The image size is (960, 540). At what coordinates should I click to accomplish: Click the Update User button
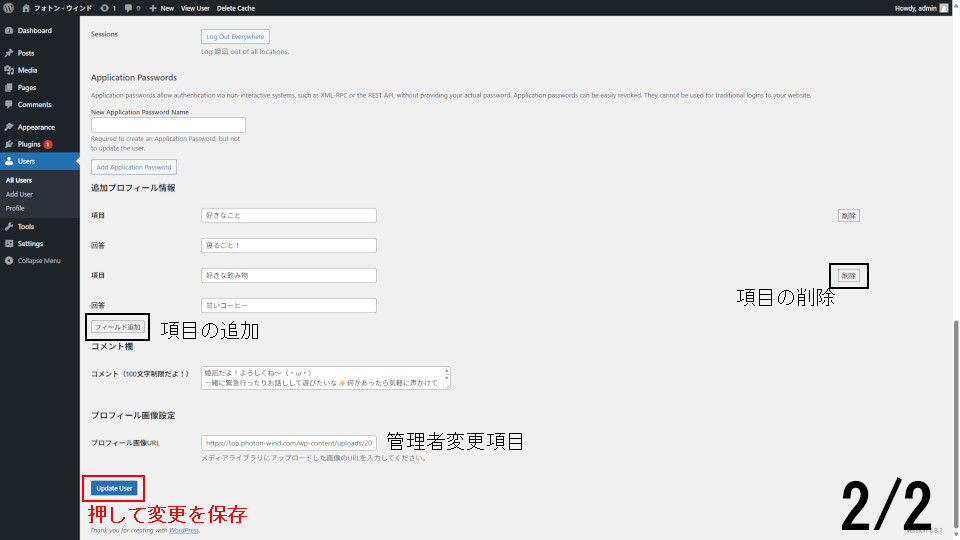pos(114,488)
